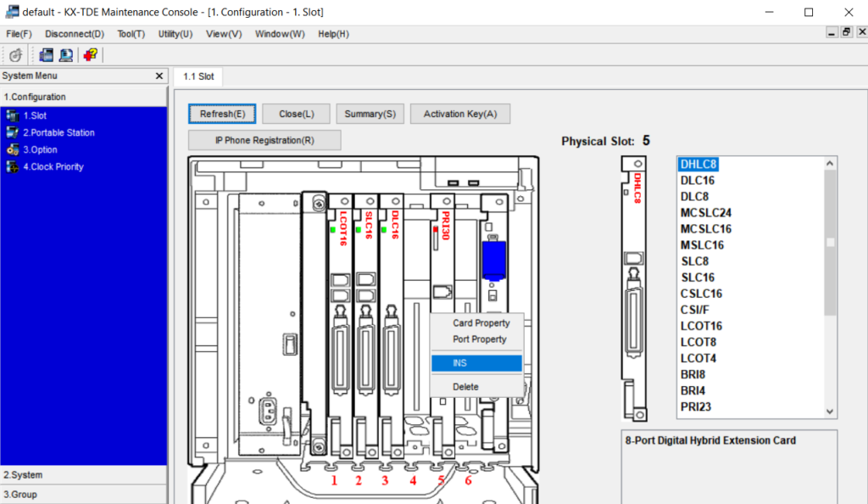The width and height of the screenshot is (868, 504).
Task: Collapse the 1.Configuration section header
Action: point(83,97)
